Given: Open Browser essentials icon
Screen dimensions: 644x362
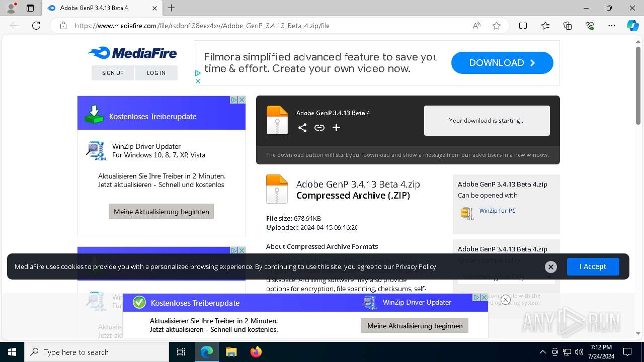Looking at the screenshot, I should [590, 26].
